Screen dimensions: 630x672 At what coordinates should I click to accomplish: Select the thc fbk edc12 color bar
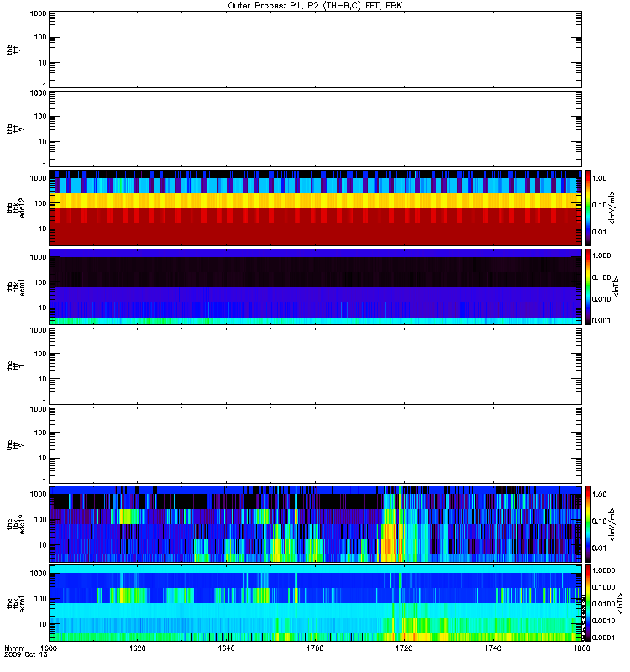point(588,523)
